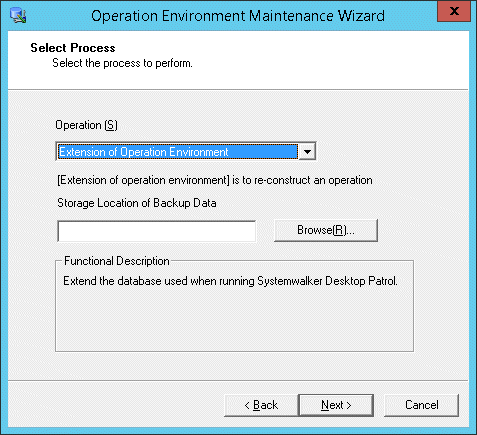Select the Extension of Operation Environment combo box
The width and height of the screenshot is (477, 435).
click(186, 152)
